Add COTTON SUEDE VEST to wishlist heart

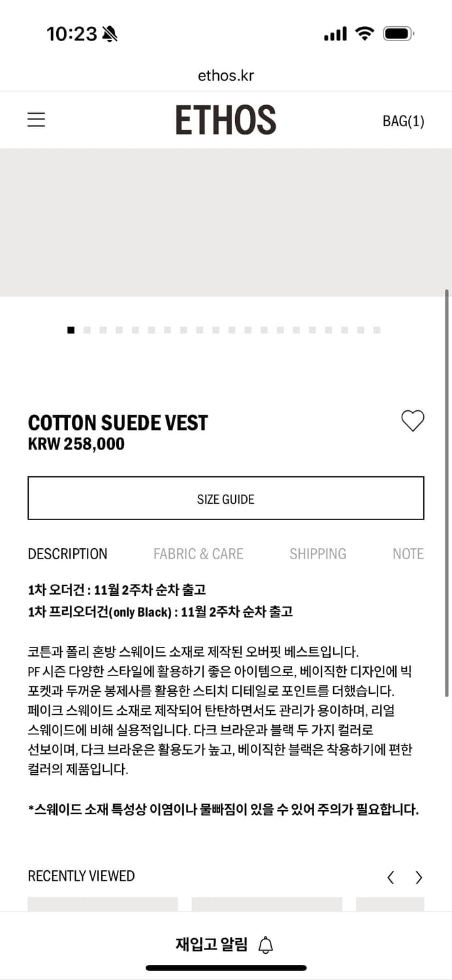pos(412,421)
